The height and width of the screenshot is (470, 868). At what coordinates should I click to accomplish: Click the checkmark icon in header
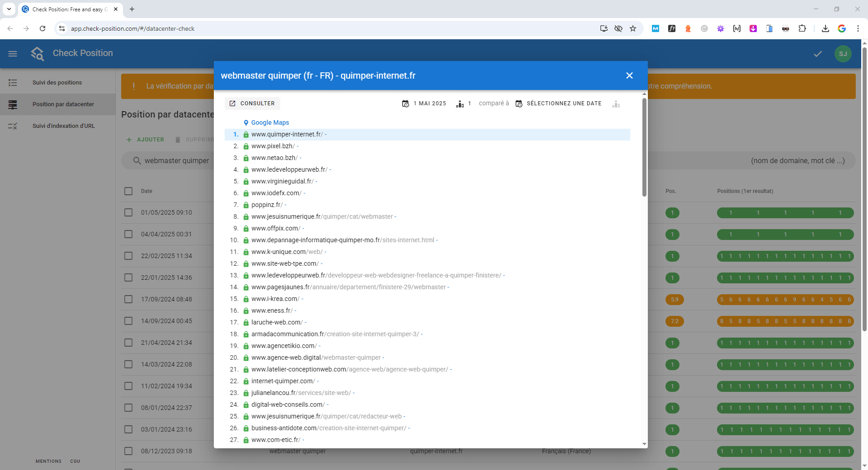818,54
